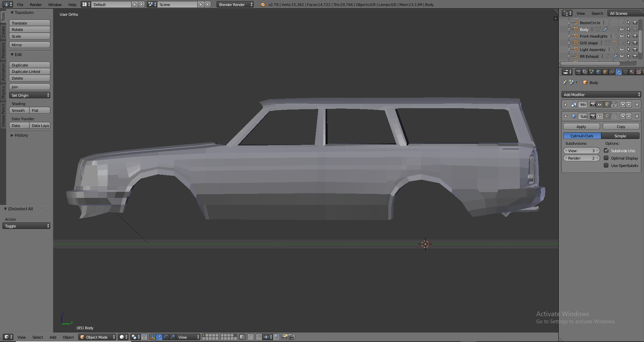Click the View subdivisions value field

(x=582, y=151)
